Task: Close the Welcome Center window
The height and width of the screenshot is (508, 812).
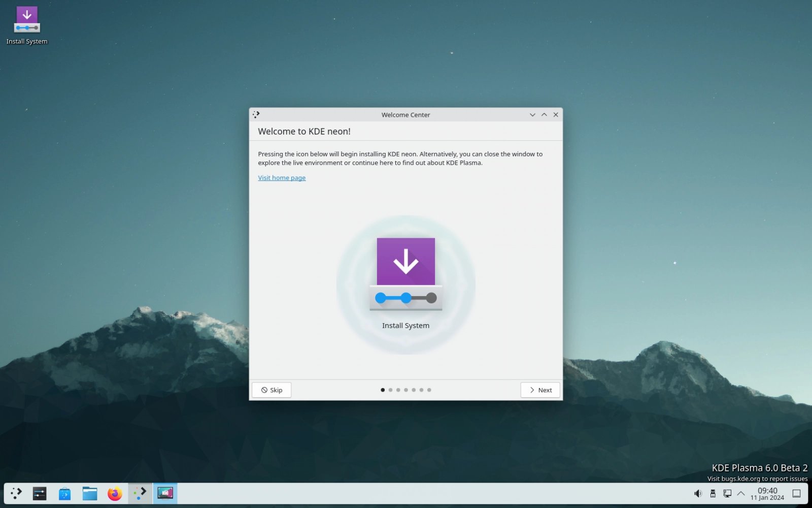Action: click(556, 115)
